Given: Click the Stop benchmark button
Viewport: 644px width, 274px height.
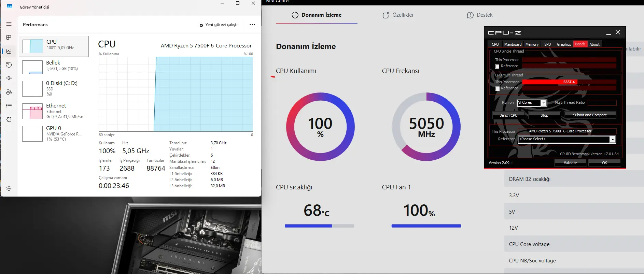Looking at the screenshot, I should point(544,115).
